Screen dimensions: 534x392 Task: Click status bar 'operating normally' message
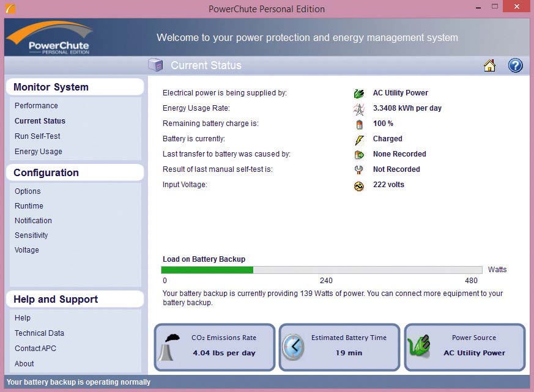(x=78, y=382)
